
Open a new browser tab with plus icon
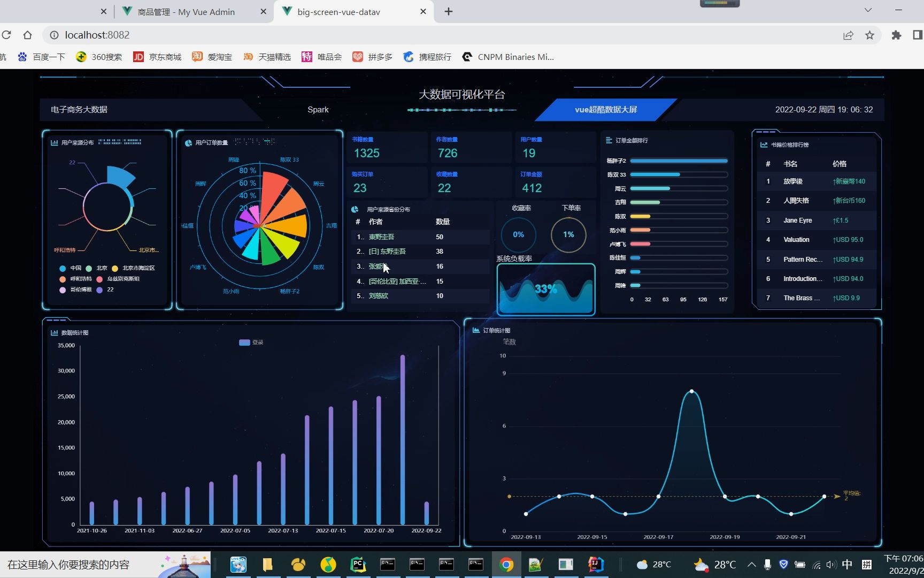pyautogui.click(x=449, y=12)
